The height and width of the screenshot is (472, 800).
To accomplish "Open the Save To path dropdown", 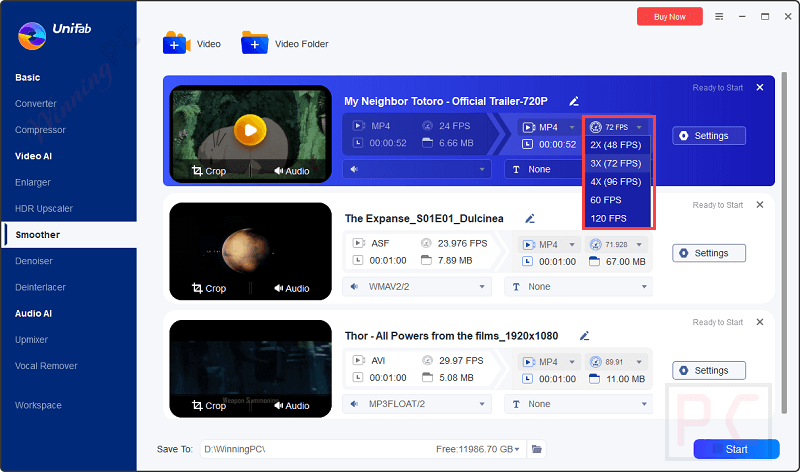I will click(517, 449).
